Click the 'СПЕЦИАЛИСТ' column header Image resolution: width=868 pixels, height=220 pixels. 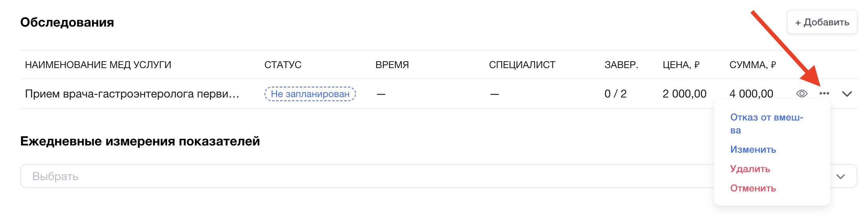pyautogui.click(x=522, y=65)
